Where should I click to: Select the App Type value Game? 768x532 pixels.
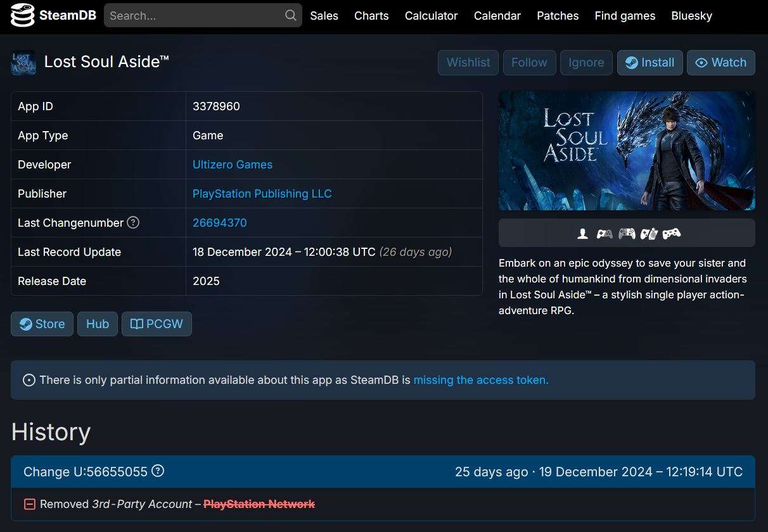pos(208,136)
